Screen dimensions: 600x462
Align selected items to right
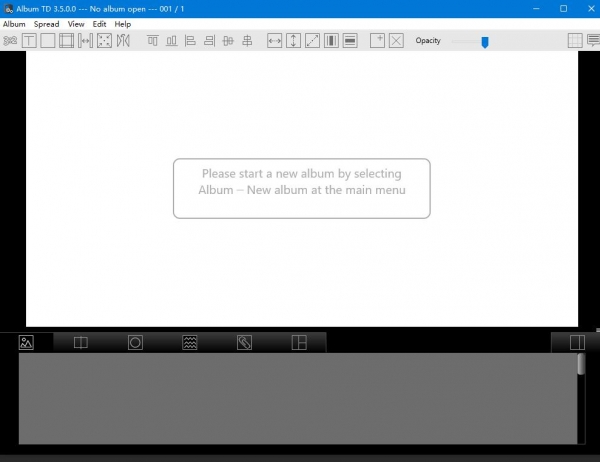(x=209, y=41)
